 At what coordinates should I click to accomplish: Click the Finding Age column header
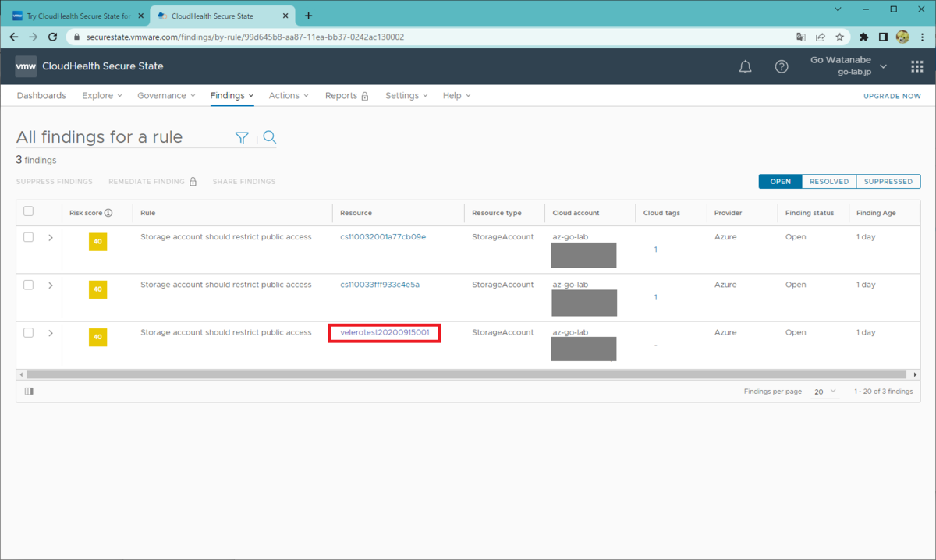coord(876,213)
